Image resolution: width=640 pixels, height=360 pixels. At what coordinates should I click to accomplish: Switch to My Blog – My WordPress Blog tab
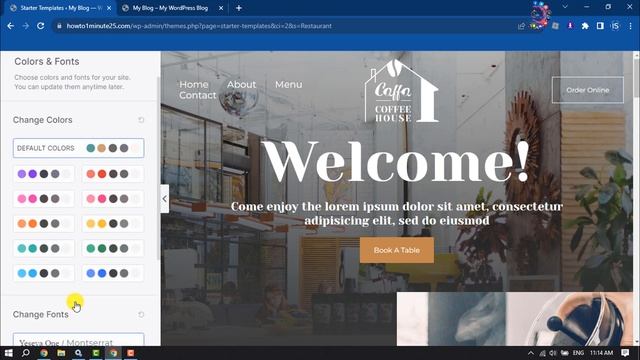(170, 8)
